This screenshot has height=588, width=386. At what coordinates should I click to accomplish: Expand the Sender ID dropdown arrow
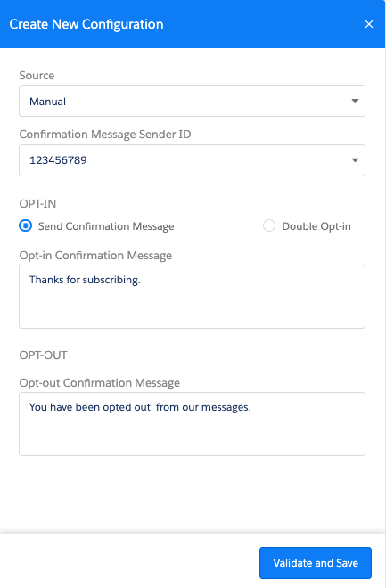[x=355, y=160]
